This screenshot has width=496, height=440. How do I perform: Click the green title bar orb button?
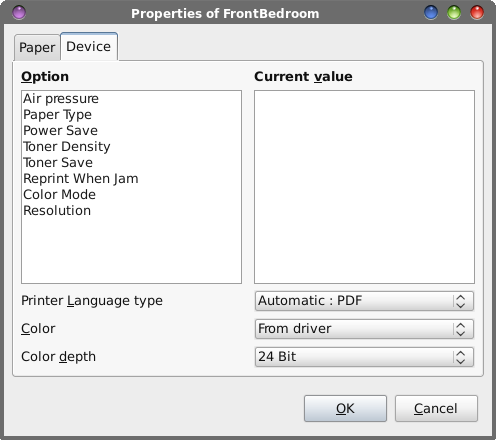point(454,13)
